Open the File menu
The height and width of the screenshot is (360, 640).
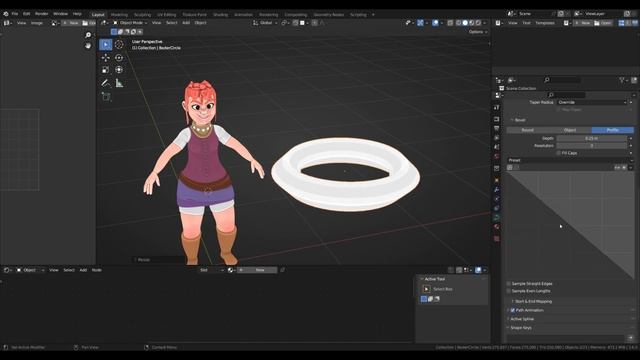(15, 14)
